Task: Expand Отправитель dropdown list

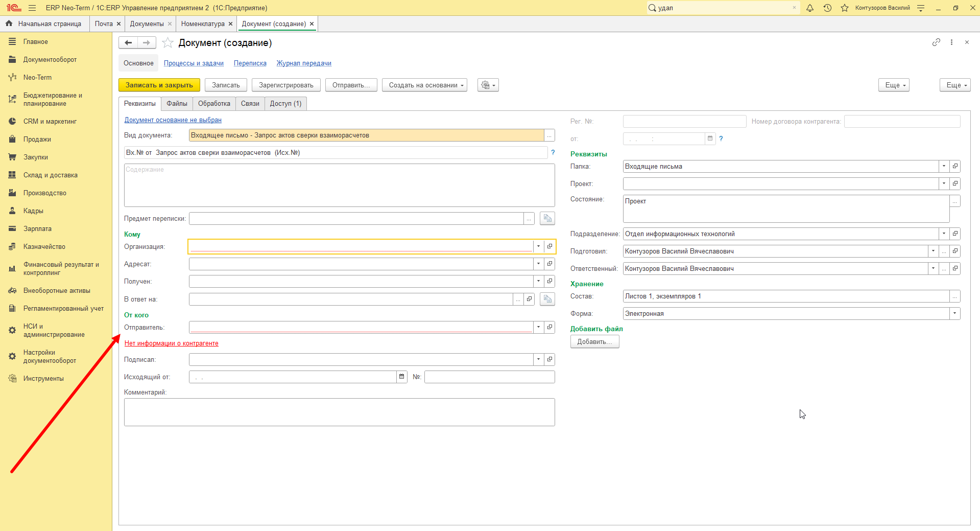Action: click(538, 327)
